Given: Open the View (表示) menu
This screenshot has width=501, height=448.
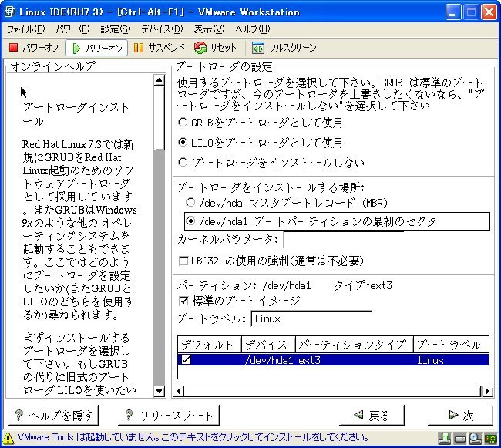Looking at the screenshot, I should pyautogui.click(x=209, y=29).
